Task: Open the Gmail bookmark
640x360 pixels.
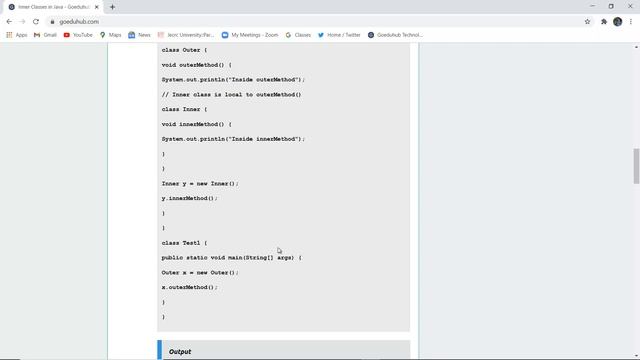Action: point(45,35)
